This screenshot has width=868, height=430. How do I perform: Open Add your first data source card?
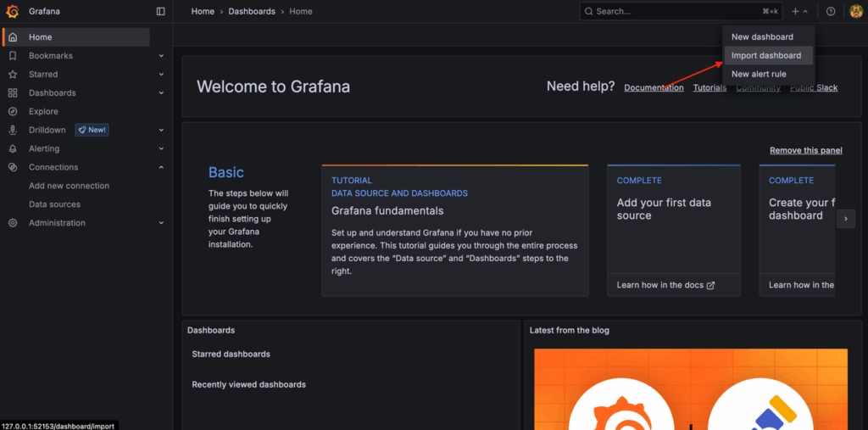tap(674, 231)
